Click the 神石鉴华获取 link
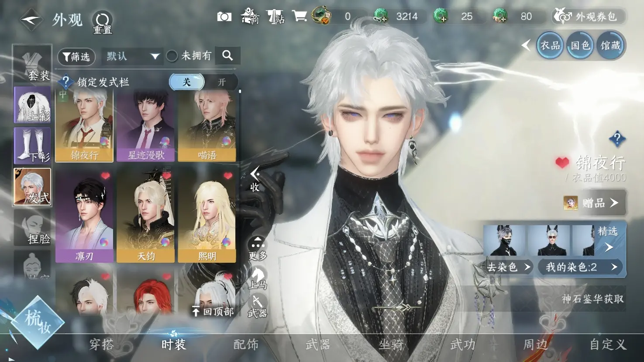This screenshot has height=362, width=644. 592,299
